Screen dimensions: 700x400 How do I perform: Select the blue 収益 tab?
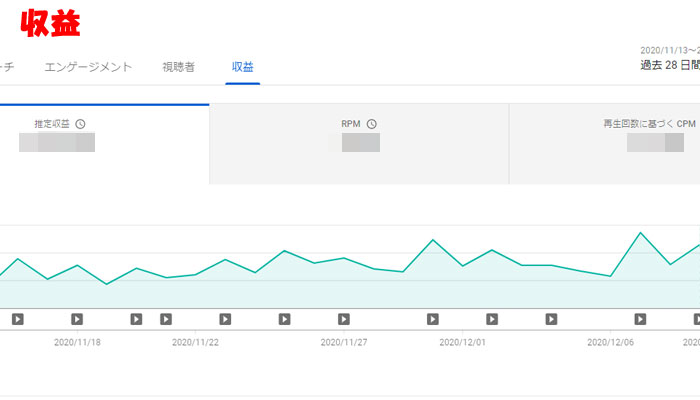coord(243,67)
